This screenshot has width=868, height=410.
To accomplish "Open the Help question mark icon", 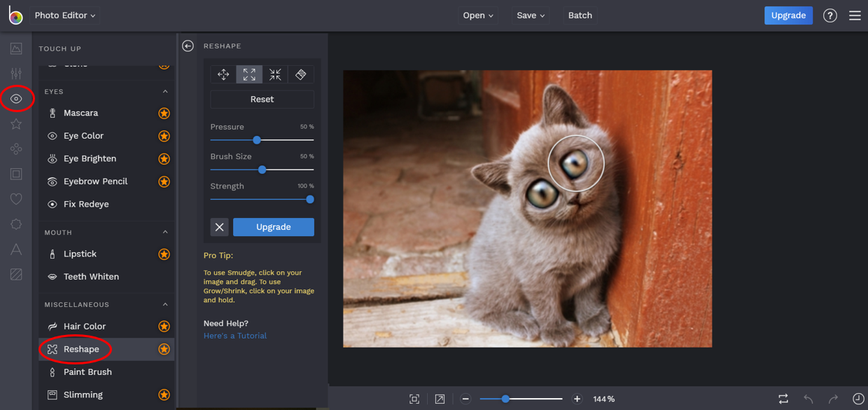I will 829,15.
